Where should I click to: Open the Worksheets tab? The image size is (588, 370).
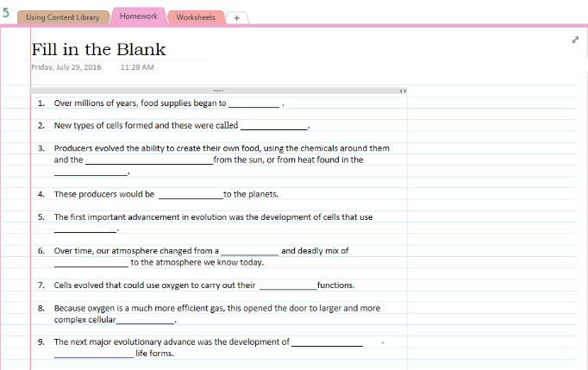(196, 17)
